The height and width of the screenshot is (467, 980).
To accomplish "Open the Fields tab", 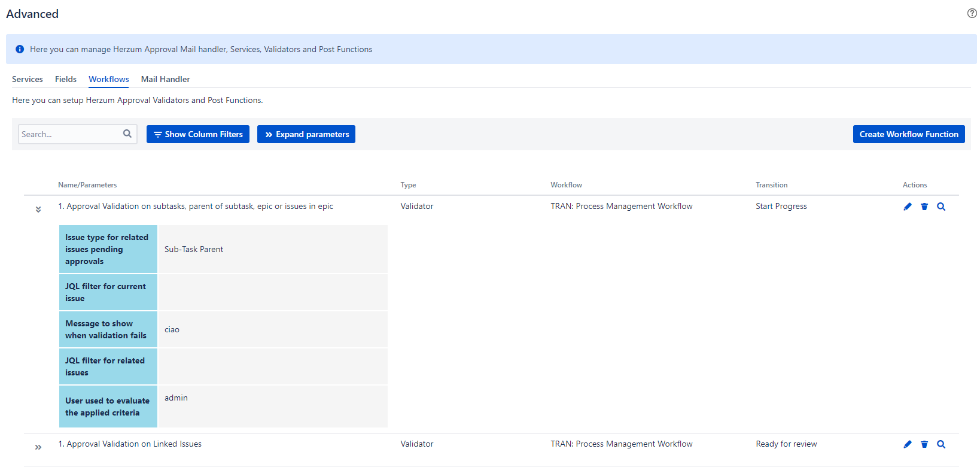I will pyautogui.click(x=66, y=79).
